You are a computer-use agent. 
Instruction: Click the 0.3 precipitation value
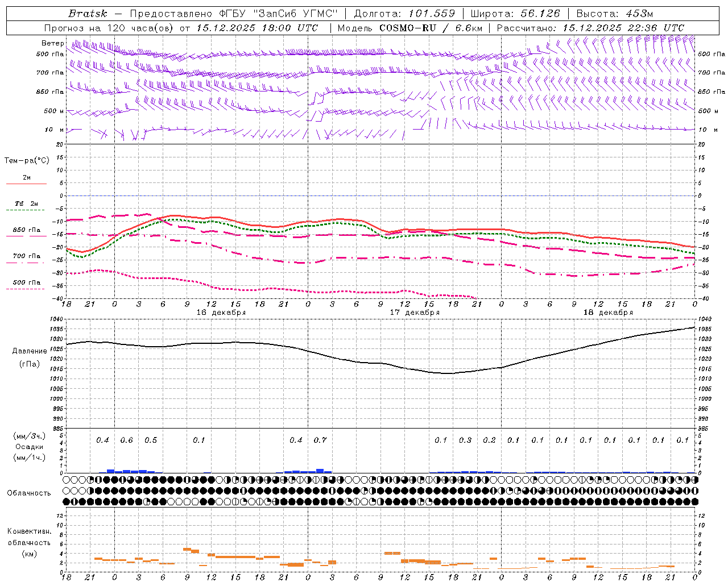[465, 440]
